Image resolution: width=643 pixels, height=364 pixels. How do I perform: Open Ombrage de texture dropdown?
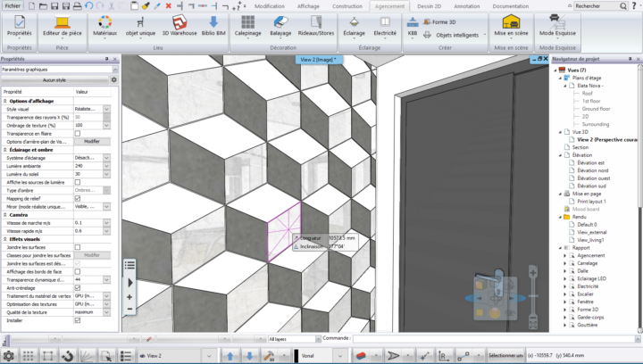pyautogui.click(x=106, y=125)
